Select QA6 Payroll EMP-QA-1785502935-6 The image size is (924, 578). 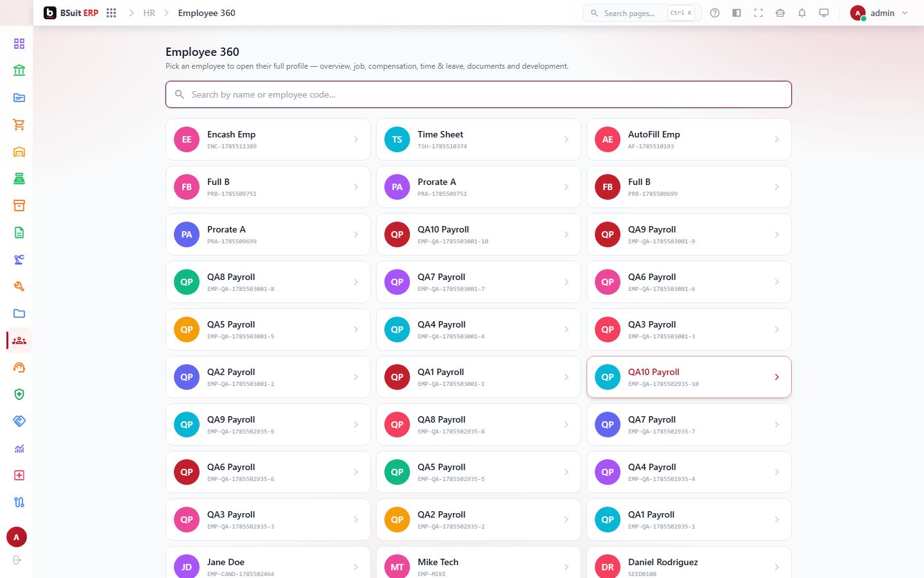coord(268,472)
